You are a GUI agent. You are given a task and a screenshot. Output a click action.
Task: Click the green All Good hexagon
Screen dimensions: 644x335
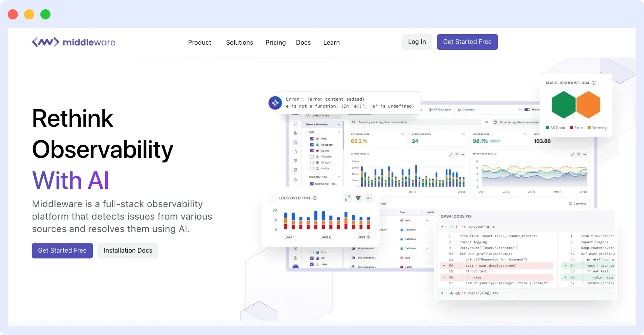point(564,105)
